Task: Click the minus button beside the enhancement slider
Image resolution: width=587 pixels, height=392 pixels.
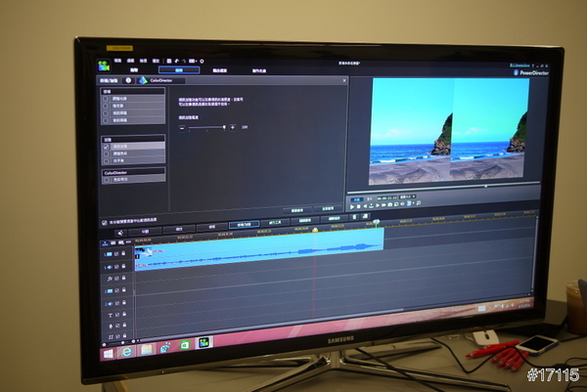Action: click(182, 128)
